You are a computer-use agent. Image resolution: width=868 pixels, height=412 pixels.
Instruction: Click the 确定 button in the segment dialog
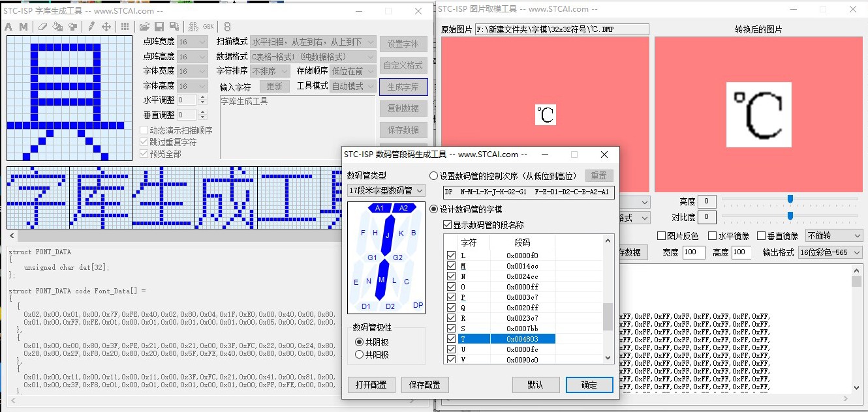tap(589, 385)
